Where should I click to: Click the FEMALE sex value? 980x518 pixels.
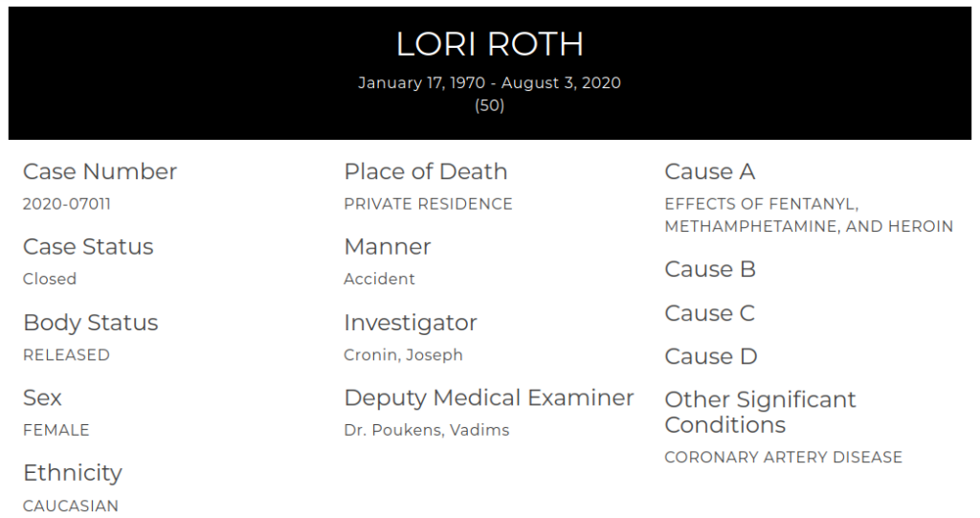[x=56, y=431]
